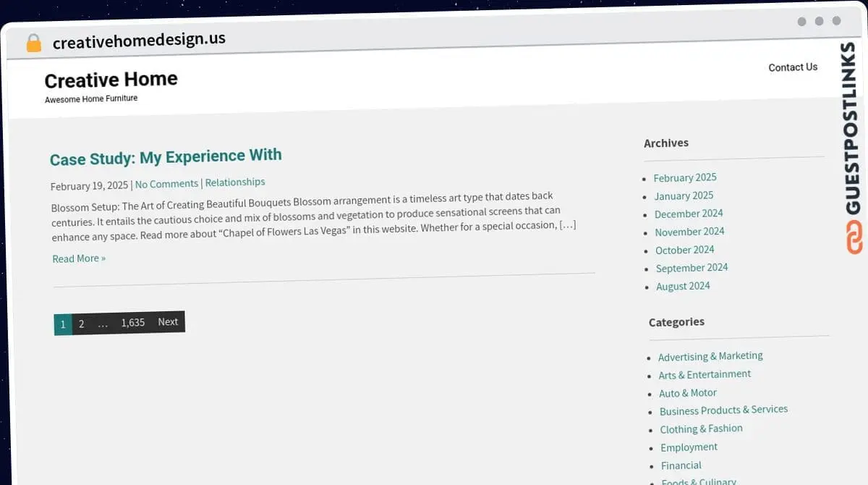Image resolution: width=868 pixels, height=485 pixels.
Task: Open the 'Case Study: My Experience With' post
Action: (166, 157)
